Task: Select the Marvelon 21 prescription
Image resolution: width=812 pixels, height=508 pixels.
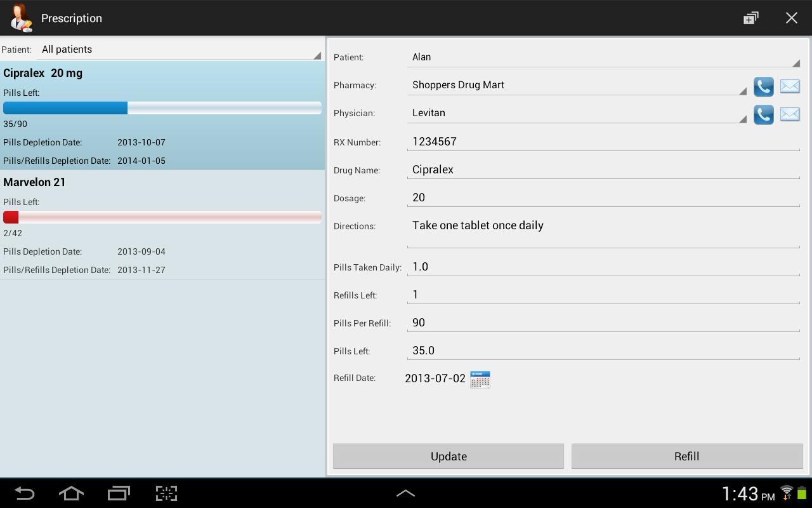Action: click(162, 225)
